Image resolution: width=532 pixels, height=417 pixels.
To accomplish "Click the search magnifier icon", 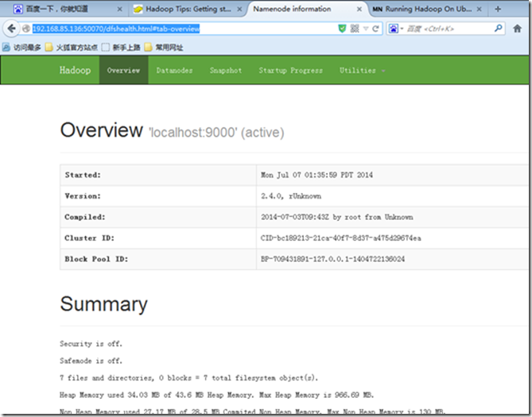I will (498, 29).
